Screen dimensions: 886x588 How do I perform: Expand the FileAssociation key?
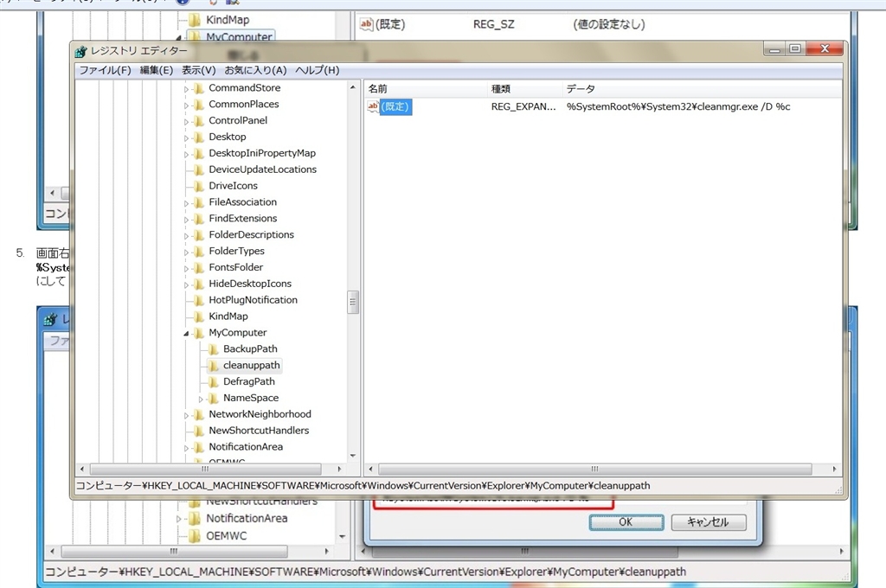click(186, 203)
